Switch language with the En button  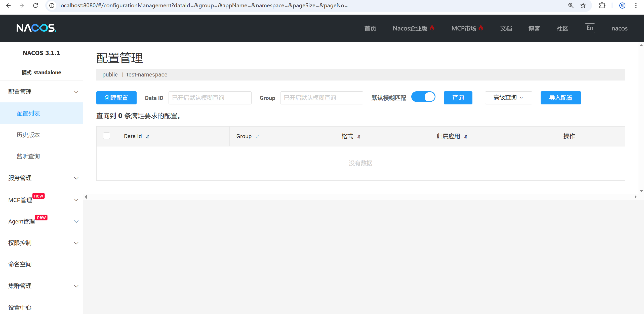(590, 28)
